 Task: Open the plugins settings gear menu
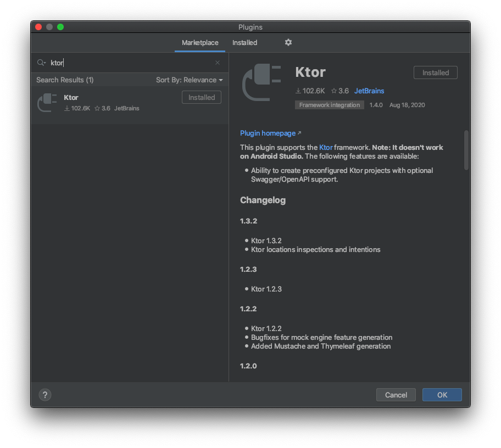[x=288, y=42]
